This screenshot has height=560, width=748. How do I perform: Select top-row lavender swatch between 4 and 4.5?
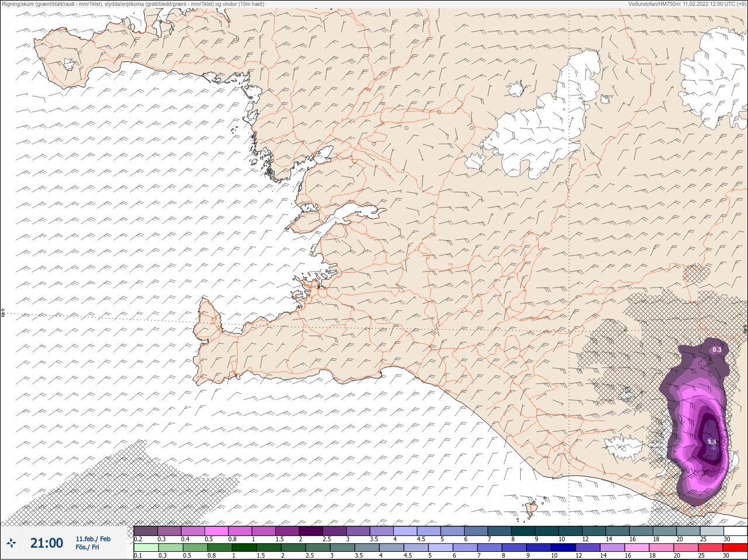pyautogui.click(x=405, y=531)
